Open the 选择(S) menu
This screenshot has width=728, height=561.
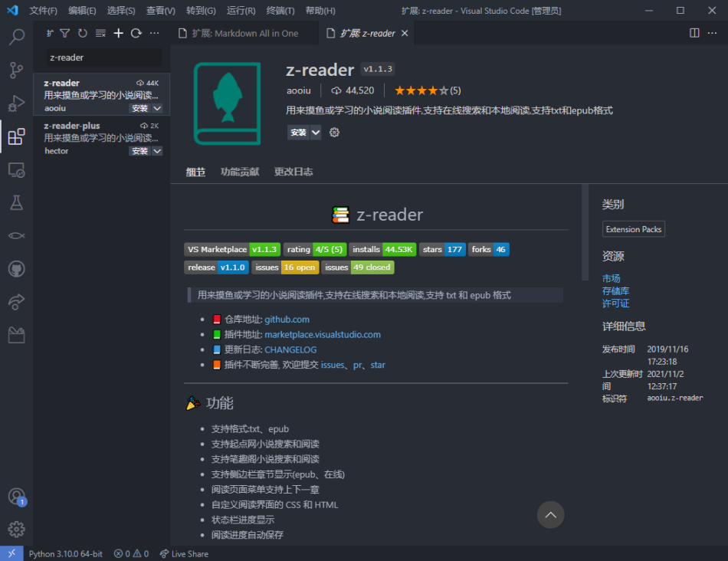coord(121,11)
